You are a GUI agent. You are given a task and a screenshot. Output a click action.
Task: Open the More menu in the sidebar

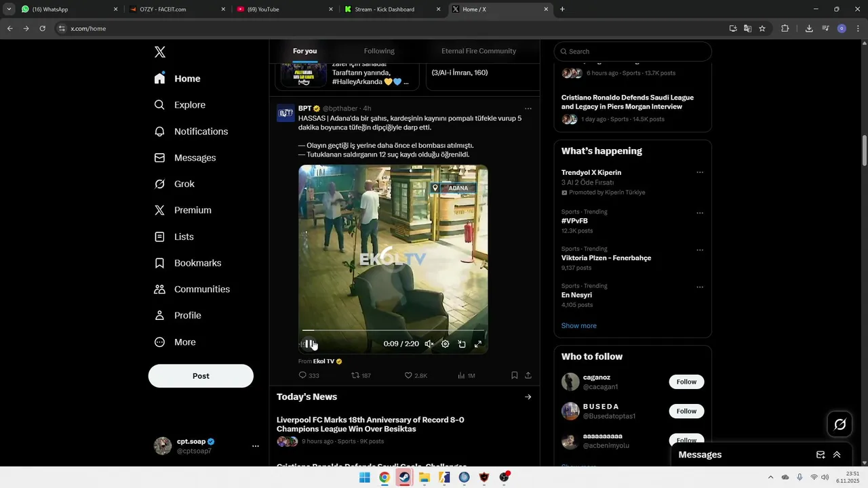175,342
